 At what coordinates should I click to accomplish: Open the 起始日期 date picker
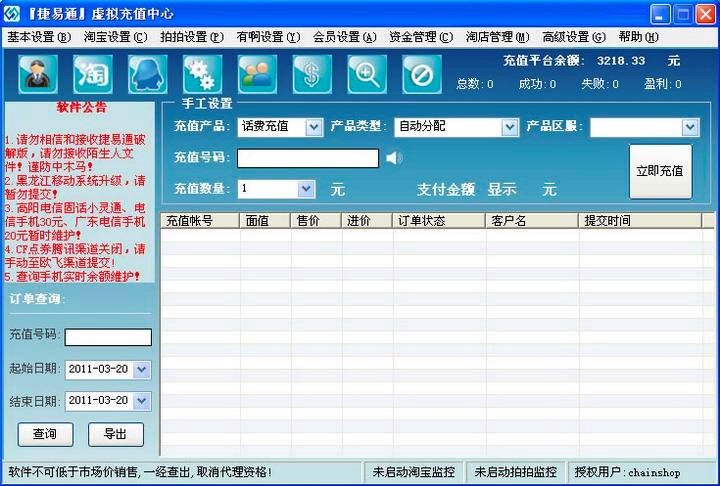[141, 370]
